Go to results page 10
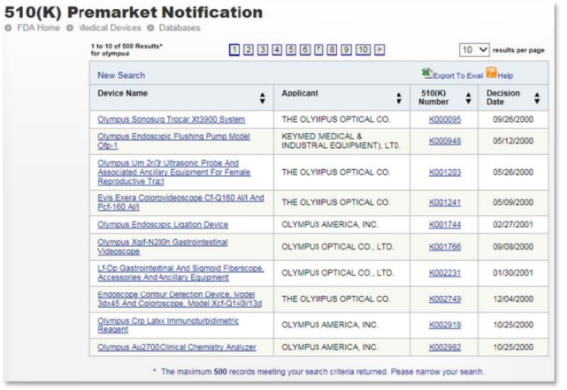Screen dimensions: 567x390 [363, 50]
